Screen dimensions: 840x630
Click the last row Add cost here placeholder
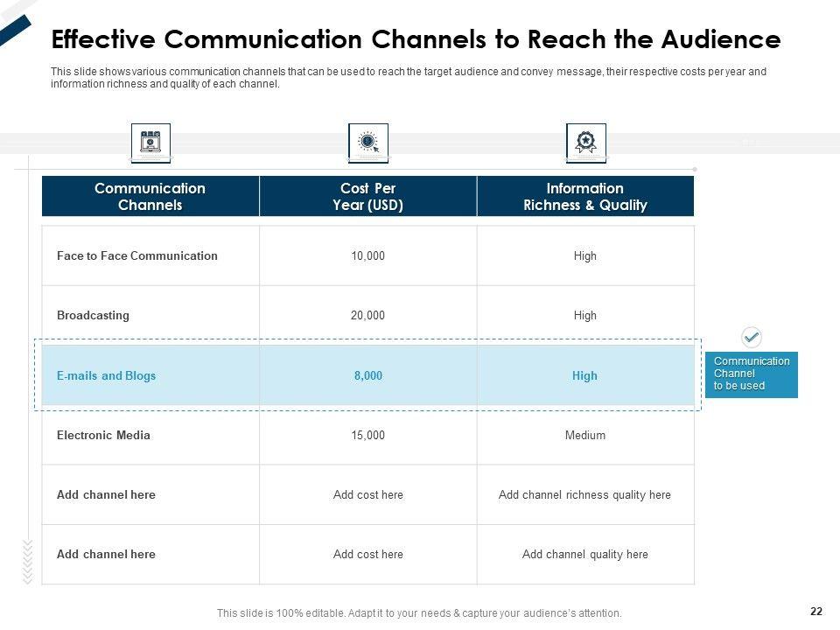(367, 554)
